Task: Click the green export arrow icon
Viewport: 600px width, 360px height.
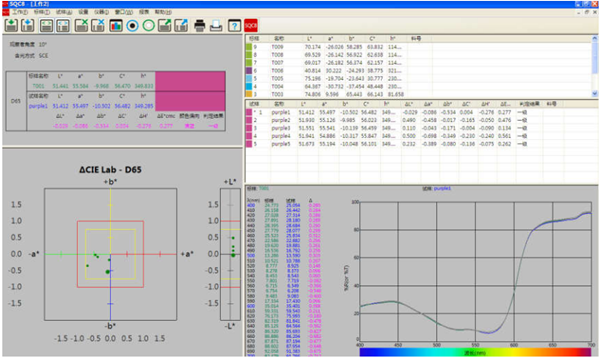Action: pos(165,26)
